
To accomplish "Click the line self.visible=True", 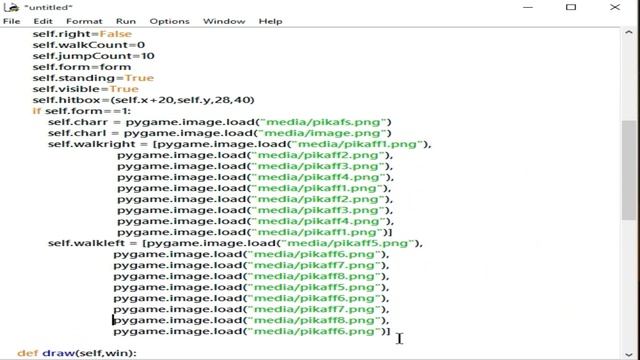I will pyautogui.click(x=86, y=89).
